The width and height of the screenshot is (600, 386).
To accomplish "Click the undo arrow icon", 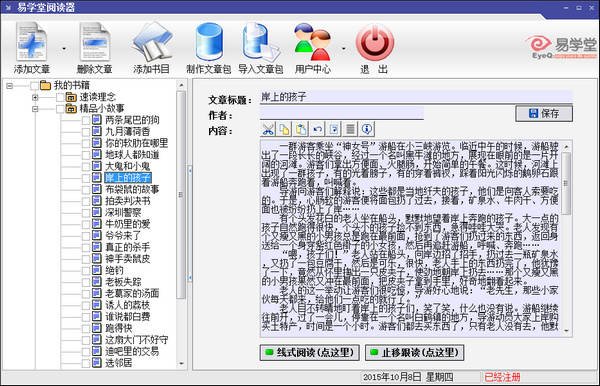I will [x=317, y=129].
